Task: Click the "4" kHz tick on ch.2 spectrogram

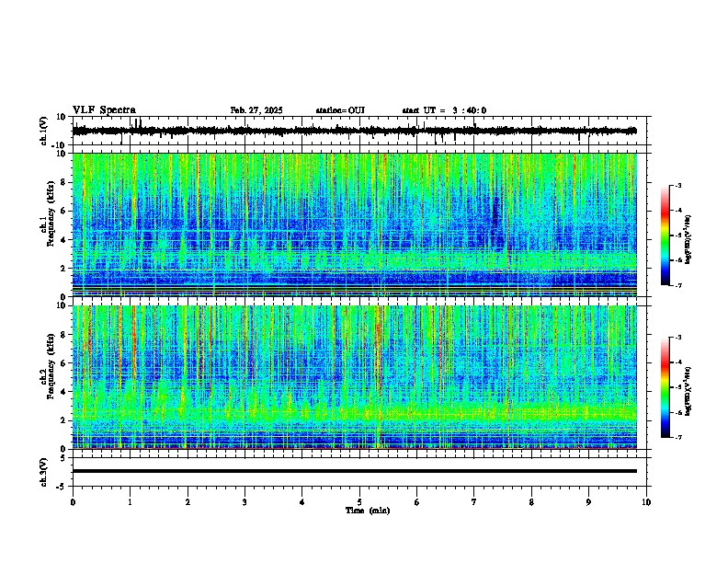Action: click(64, 392)
